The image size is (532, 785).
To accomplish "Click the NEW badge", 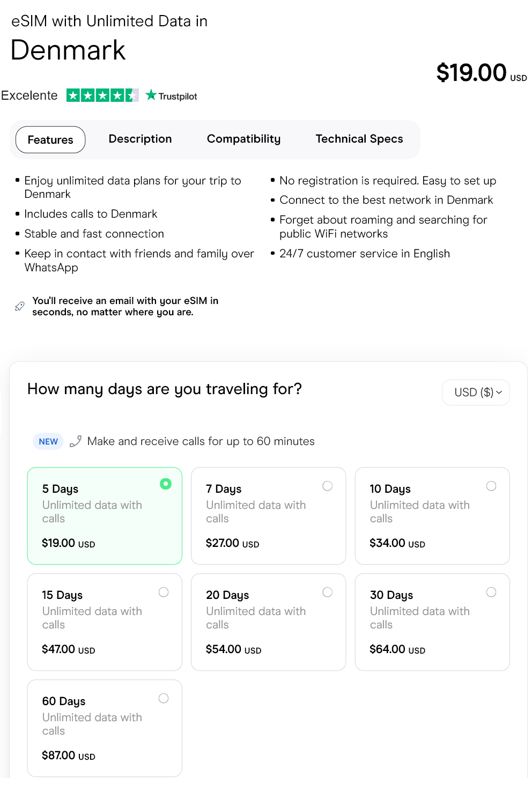I will 48,441.
